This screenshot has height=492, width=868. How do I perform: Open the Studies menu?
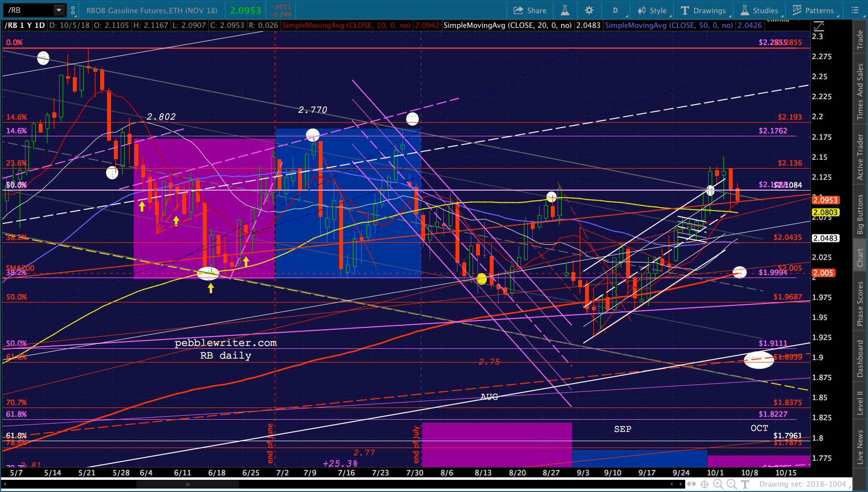click(x=759, y=10)
